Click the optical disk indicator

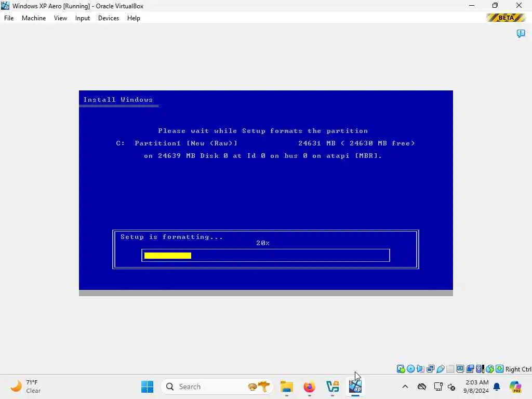click(x=410, y=369)
